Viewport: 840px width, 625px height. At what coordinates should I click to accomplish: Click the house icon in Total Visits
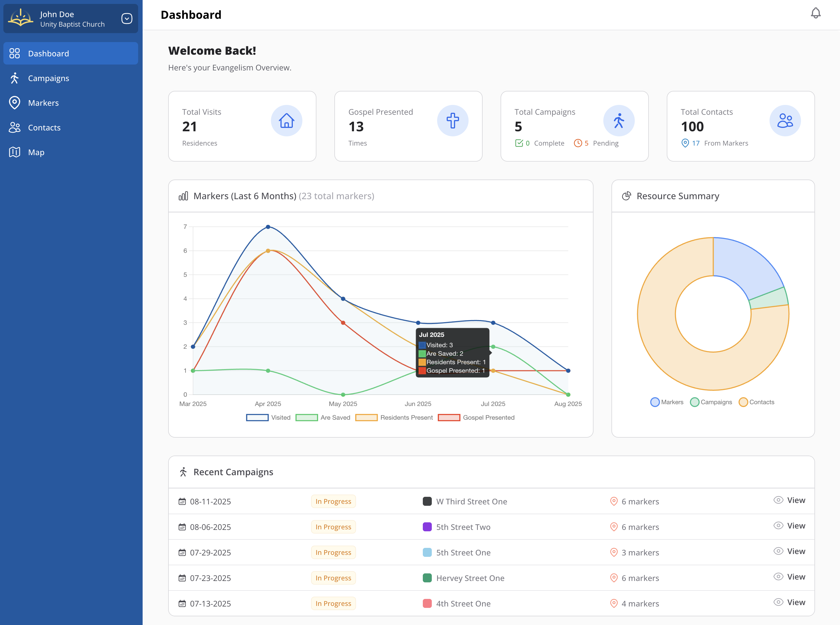(x=286, y=121)
